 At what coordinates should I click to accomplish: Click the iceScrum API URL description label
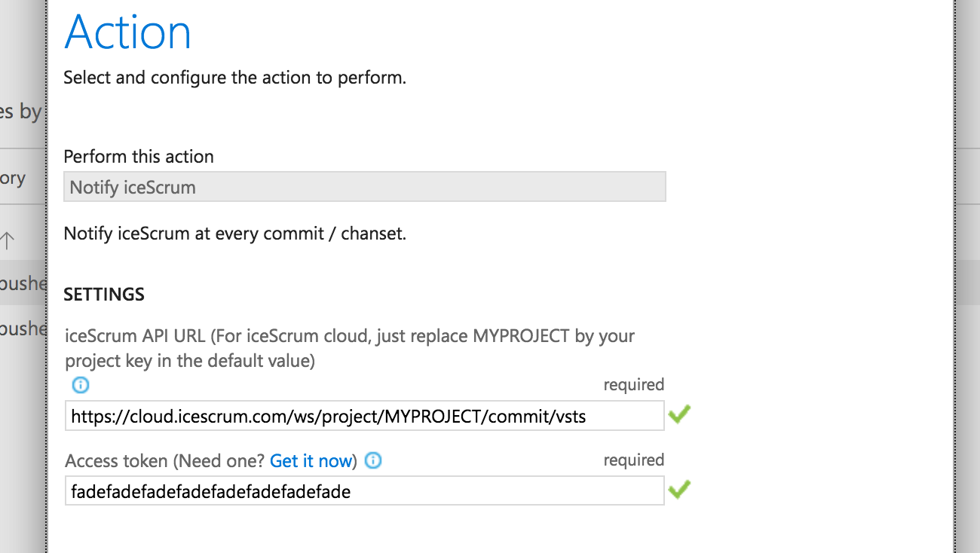350,348
